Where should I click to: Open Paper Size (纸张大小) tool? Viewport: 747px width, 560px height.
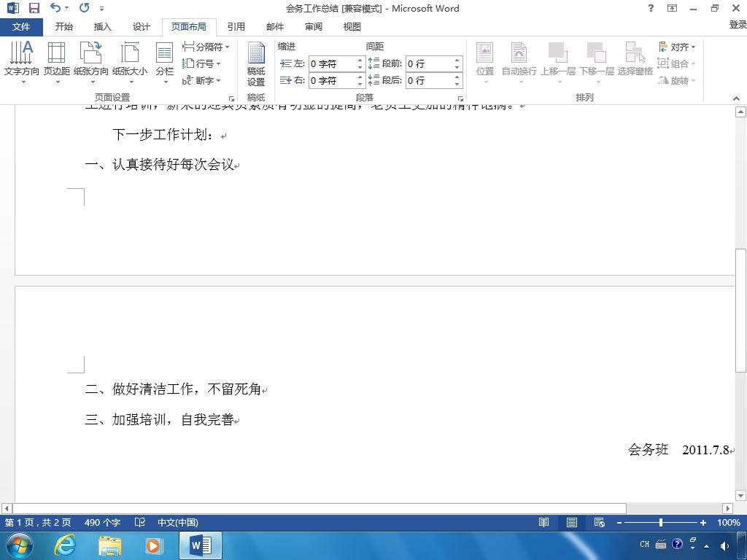click(x=130, y=63)
